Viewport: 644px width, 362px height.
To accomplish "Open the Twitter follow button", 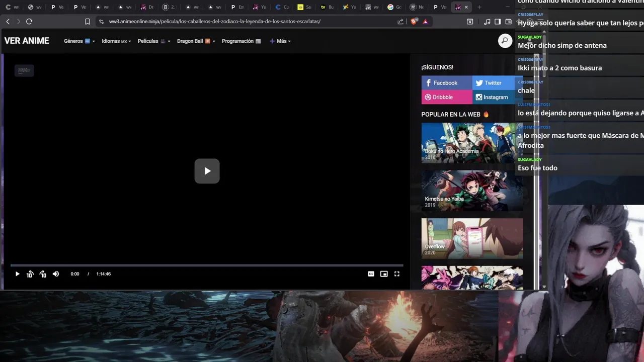I will (494, 83).
